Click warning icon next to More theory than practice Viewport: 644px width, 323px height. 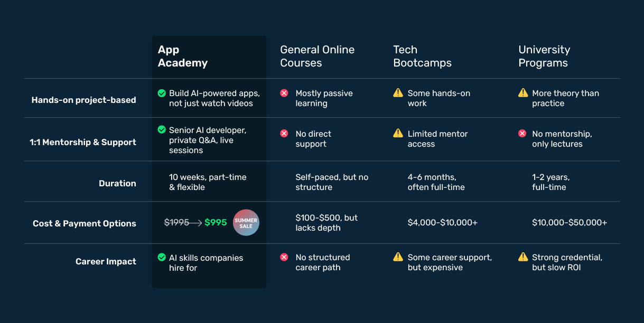click(x=523, y=93)
